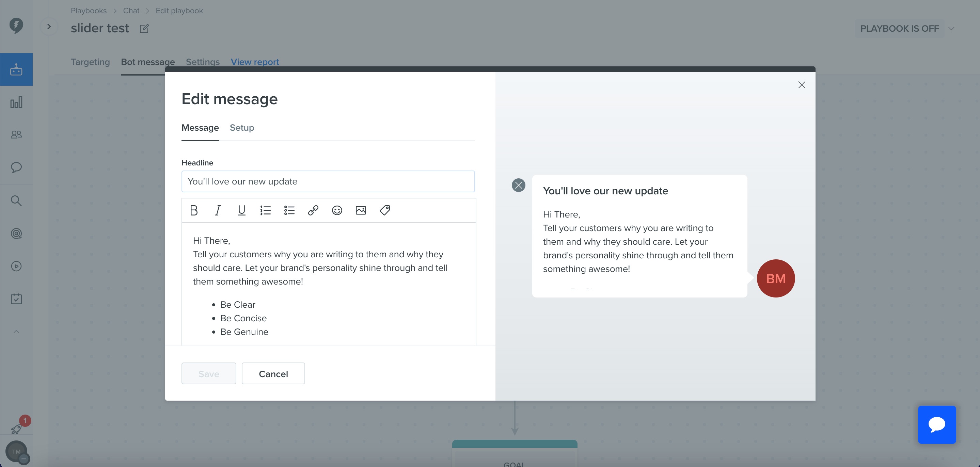
Task: Add a hyperlink using the link icon
Action: click(x=313, y=210)
